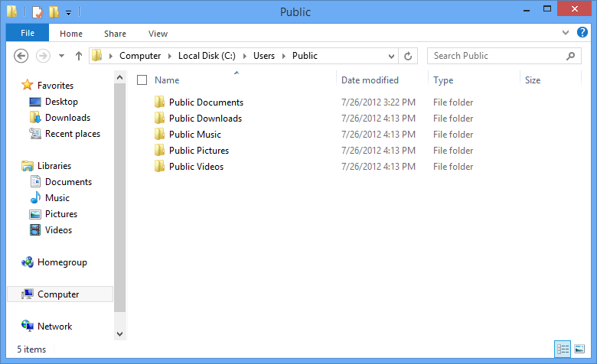Select the Public Pictures folder icon
This screenshot has height=364, width=597.
click(159, 150)
